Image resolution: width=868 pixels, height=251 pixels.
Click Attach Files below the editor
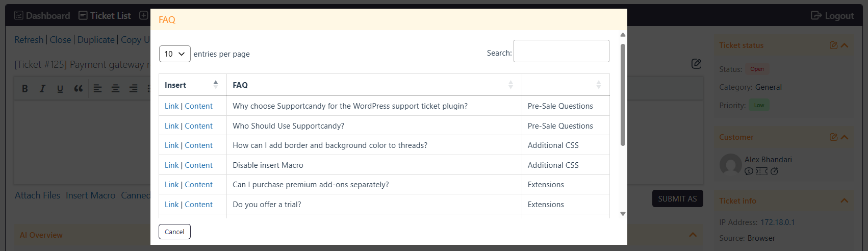tap(37, 195)
